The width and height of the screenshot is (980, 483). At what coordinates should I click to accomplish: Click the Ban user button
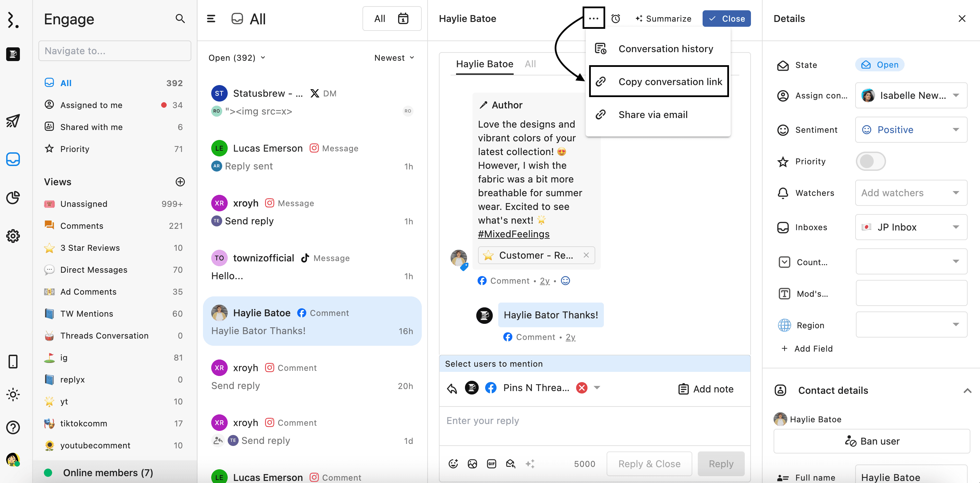(x=872, y=441)
